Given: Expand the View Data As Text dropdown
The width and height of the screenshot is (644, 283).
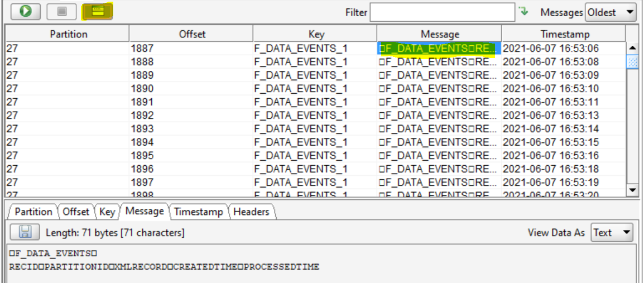Looking at the screenshot, I should coord(612,232).
